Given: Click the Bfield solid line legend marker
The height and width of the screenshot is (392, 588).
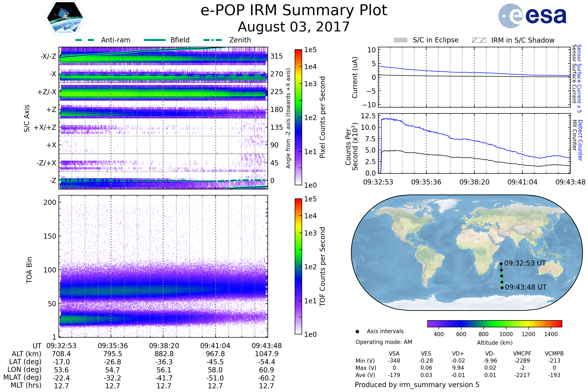Looking at the screenshot, I should tap(155, 40).
